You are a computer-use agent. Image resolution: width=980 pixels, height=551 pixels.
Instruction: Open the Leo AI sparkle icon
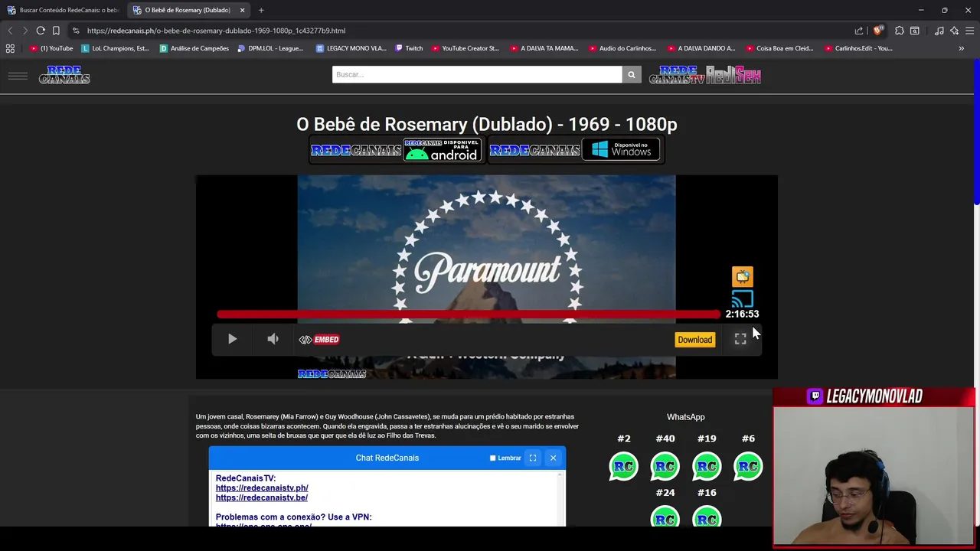click(x=954, y=31)
